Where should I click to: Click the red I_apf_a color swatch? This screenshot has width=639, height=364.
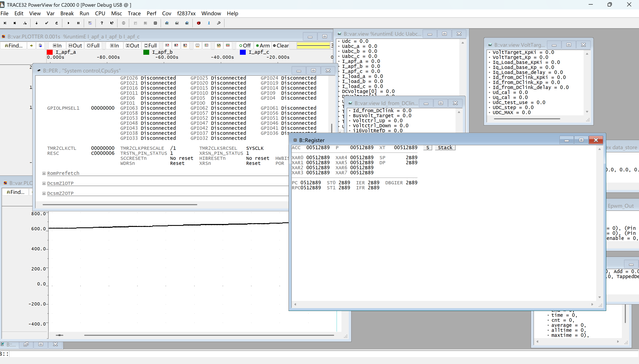[x=50, y=52]
